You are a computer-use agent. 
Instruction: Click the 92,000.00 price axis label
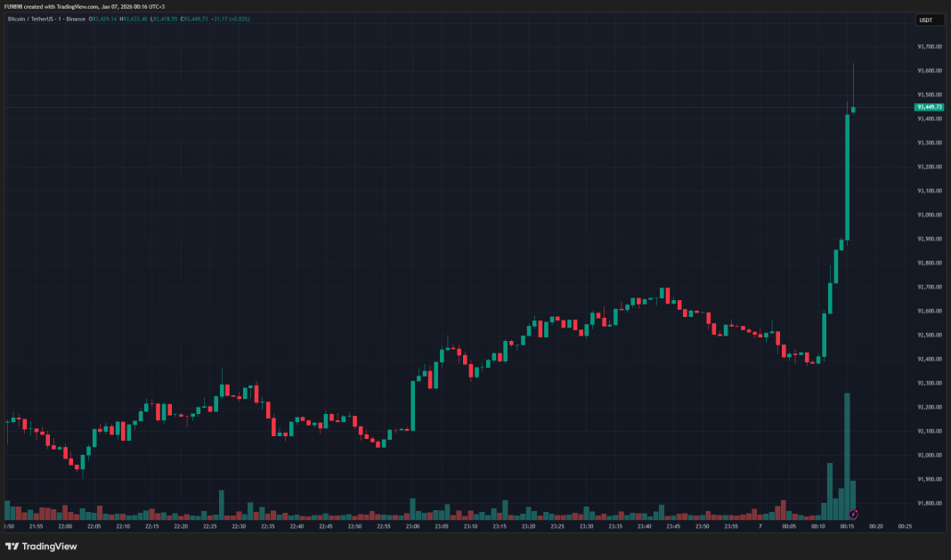929,455
